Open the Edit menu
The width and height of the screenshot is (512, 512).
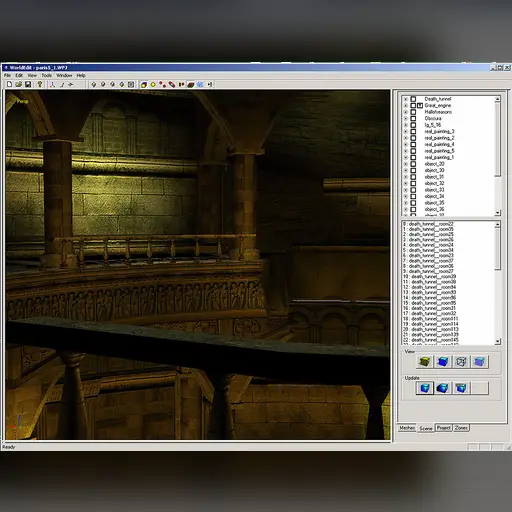(x=19, y=75)
